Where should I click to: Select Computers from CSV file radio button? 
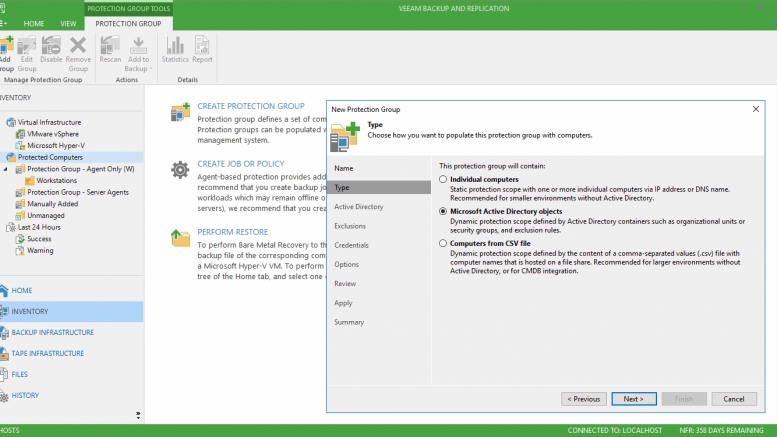443,243
